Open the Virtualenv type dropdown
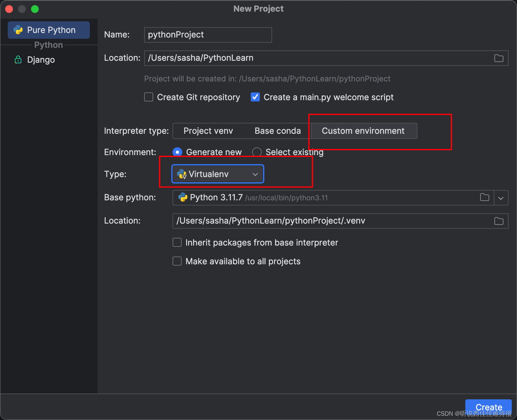The height and width of the screenshot is (420, 517). point(218,174)
